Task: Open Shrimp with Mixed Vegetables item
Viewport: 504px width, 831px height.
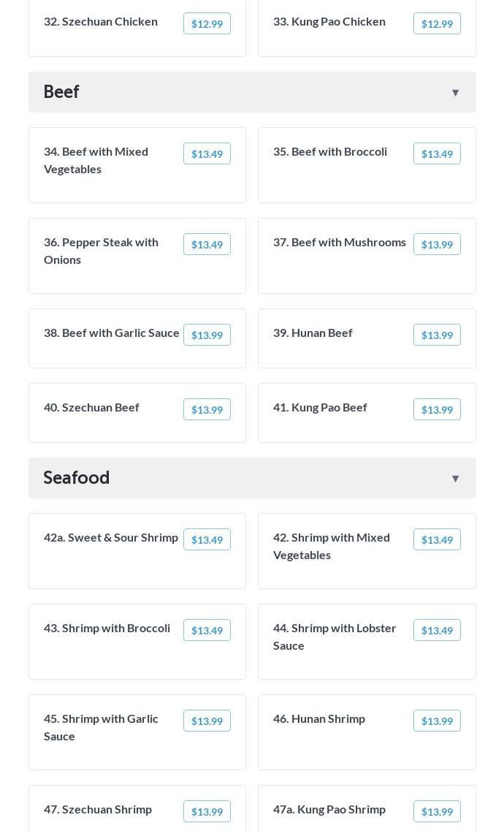Action: [367, 551]
